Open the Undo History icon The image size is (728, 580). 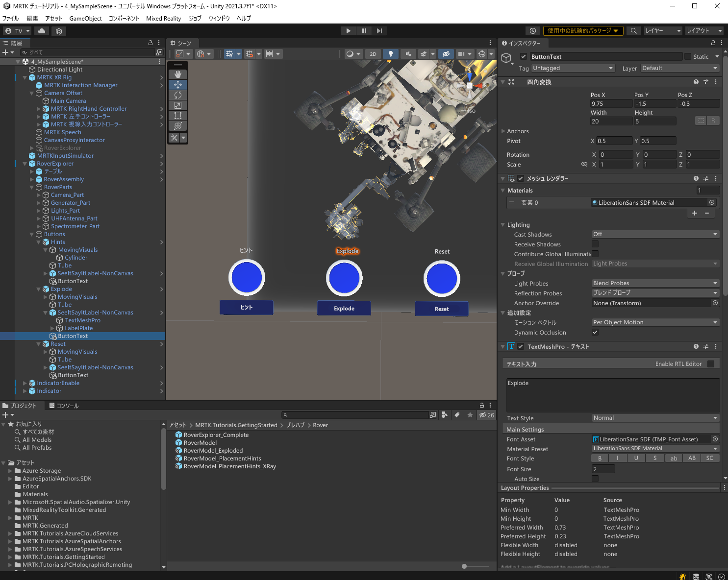pyautogui.click(x=533, y=31)
